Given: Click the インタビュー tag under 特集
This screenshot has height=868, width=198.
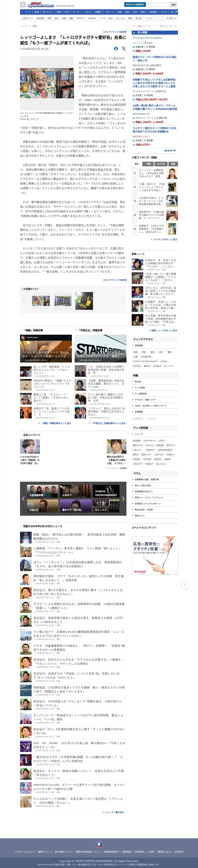Looking at the screenshot, I should click(138, 418).
